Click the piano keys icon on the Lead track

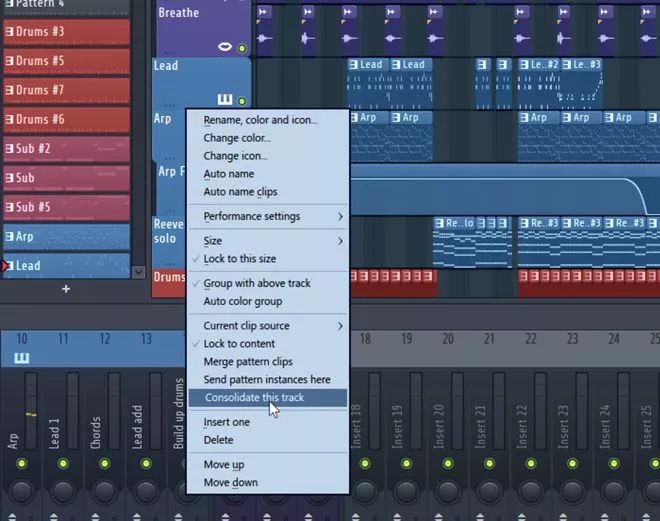tap(225, 101)
